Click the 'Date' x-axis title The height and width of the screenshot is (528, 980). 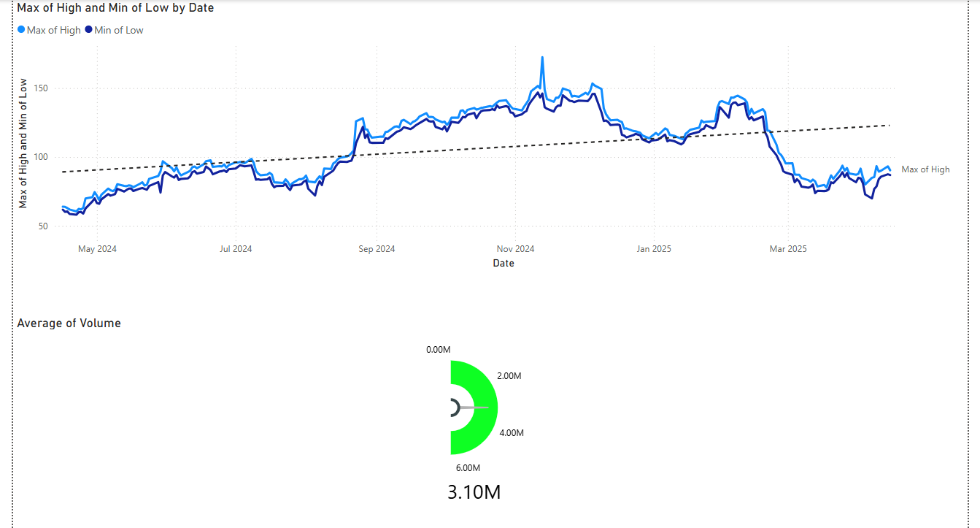pyautogui.click(x=503, y=263)
